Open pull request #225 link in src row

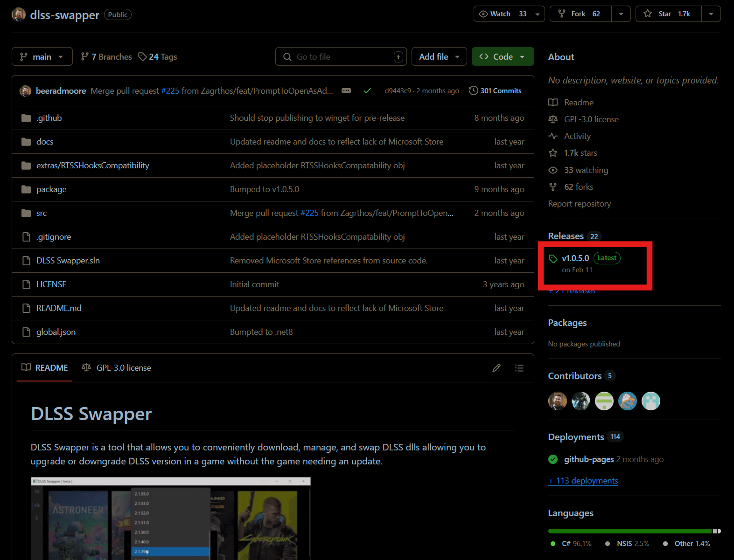click(x=309, y=213)
